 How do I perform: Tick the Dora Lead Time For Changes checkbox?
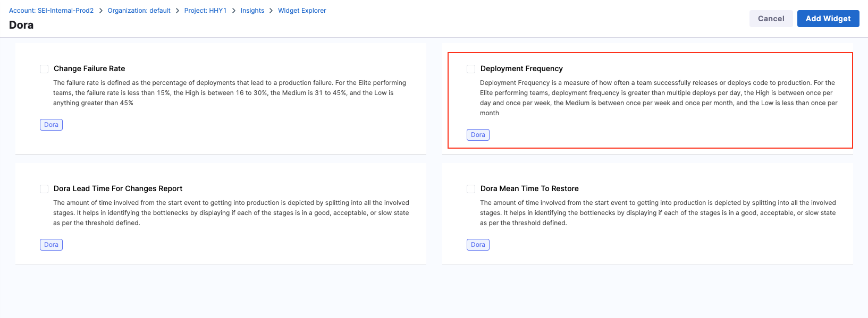pos(44,189)
